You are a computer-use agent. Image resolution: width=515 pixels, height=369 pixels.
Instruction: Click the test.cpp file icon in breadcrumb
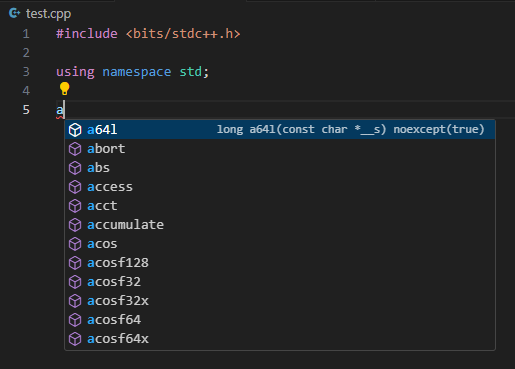pyautogui.click(x=14, y=13)
